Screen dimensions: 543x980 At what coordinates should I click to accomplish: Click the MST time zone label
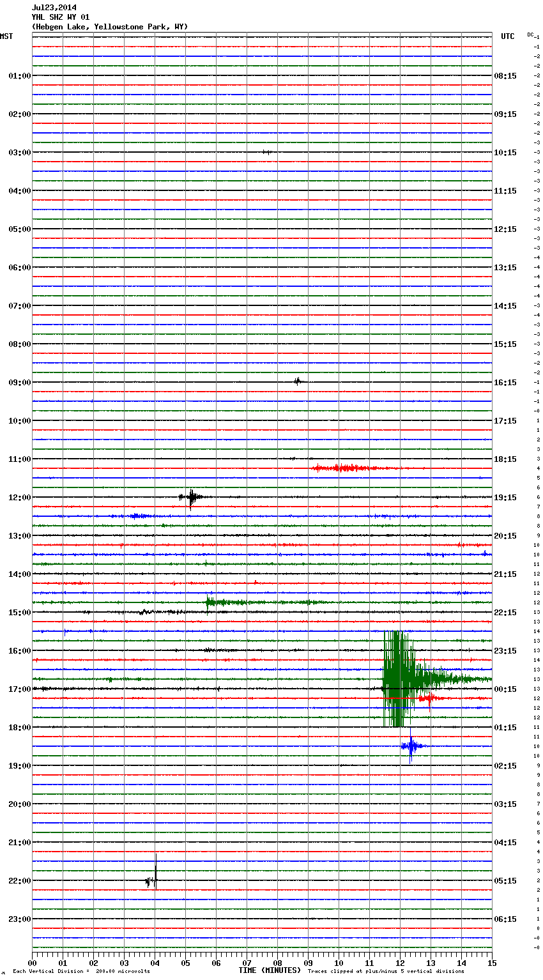(x=6, y=36)
